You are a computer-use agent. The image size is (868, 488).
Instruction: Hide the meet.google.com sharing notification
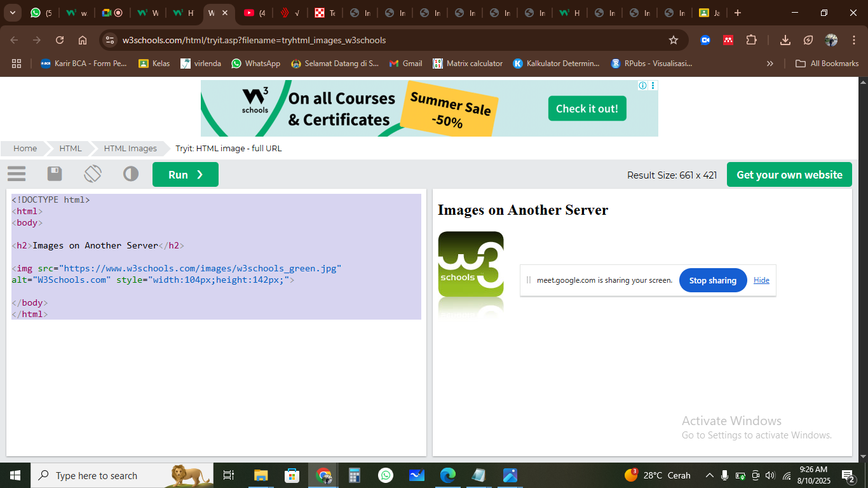coord(761,280)
